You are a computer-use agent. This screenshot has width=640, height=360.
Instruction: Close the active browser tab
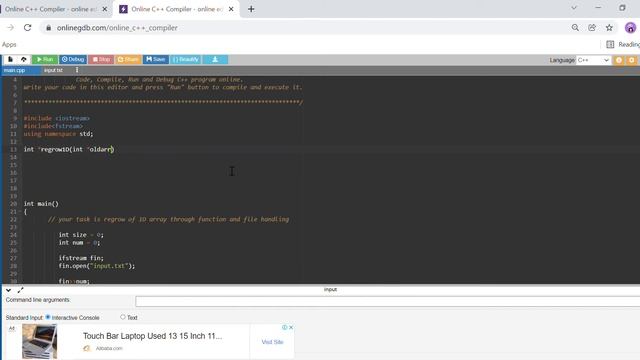[x=231, y=9]
